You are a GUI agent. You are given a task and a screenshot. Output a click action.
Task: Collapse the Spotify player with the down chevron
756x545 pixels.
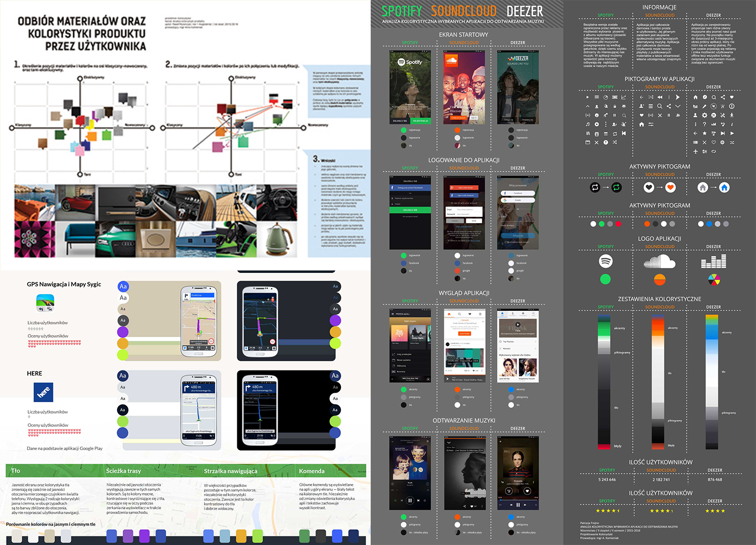pos(393,441)
